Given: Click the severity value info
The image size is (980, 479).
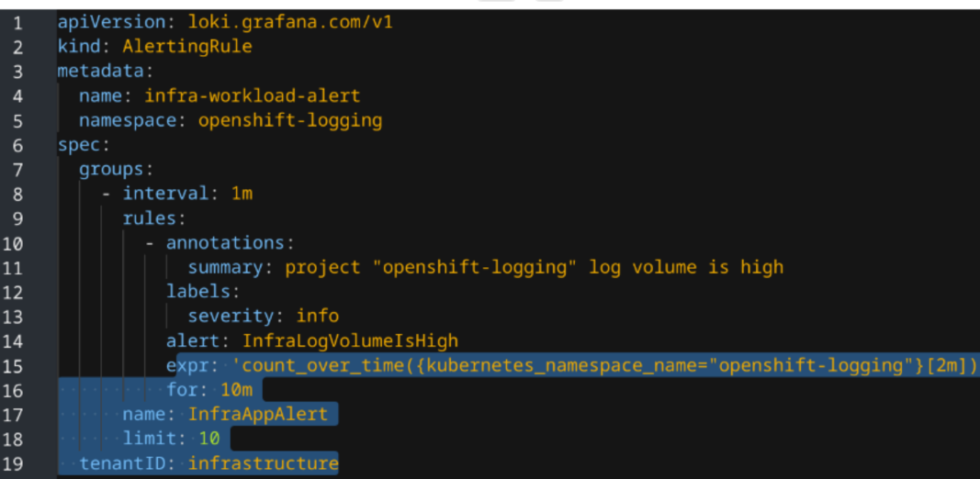Looking at the screenshot, I should tap(317, 317).
